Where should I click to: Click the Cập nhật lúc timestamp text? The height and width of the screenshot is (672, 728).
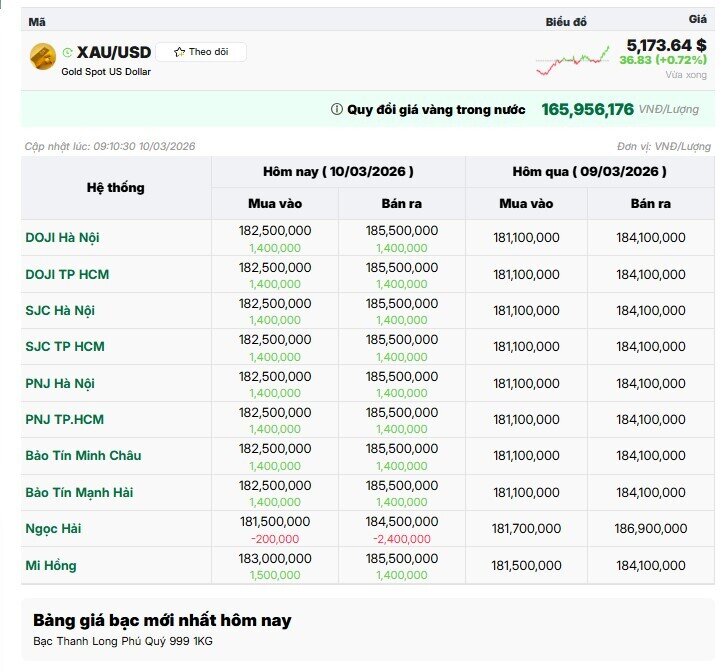pyautogui.click(x=110, y=146)
